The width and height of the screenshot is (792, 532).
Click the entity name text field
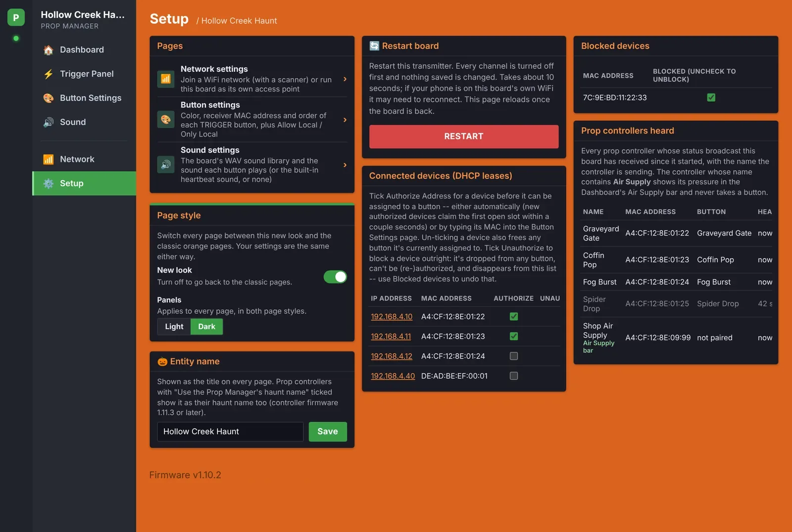coord(230,432)
